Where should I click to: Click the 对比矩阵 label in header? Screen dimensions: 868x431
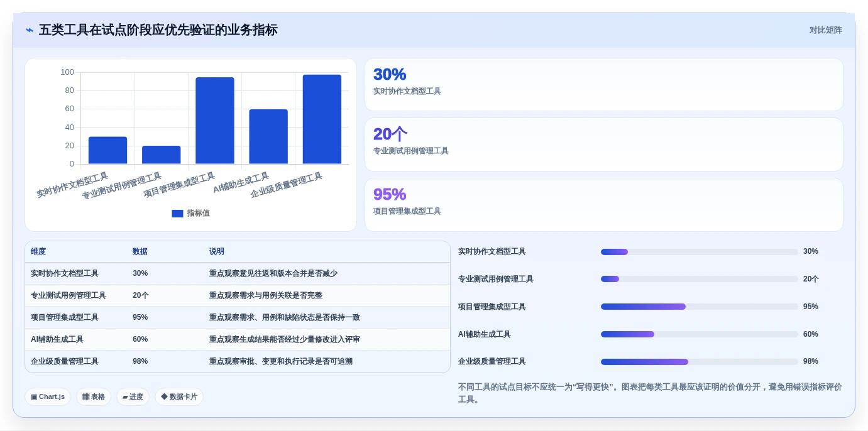825,30
